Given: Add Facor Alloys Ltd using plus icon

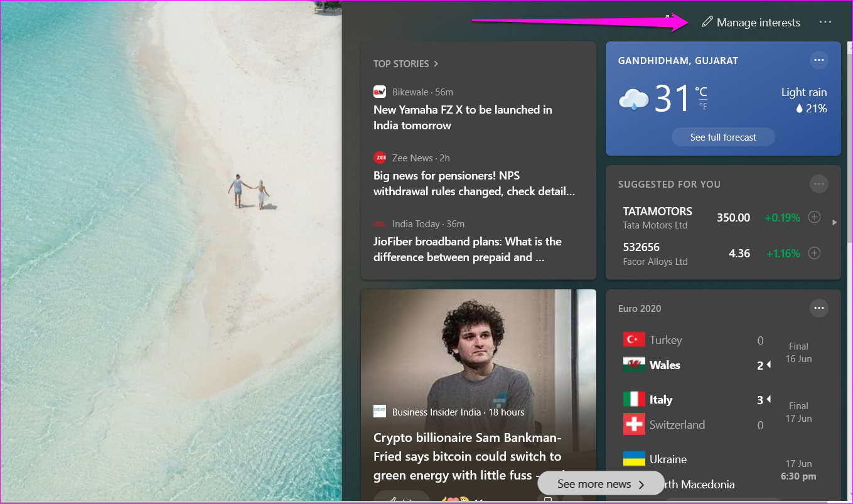Looking at the screenshot, I should point(814,253).
